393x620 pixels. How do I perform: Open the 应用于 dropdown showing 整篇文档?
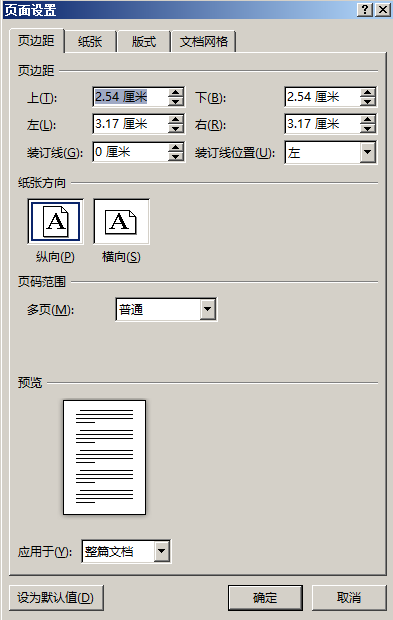[162, 551]
